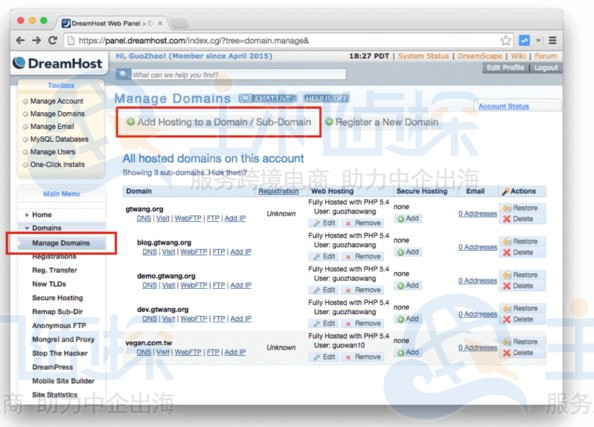The width and height of the screenshot is (594, 427).
Task: Click the DreamScape link
Action: tap(480, 56)
